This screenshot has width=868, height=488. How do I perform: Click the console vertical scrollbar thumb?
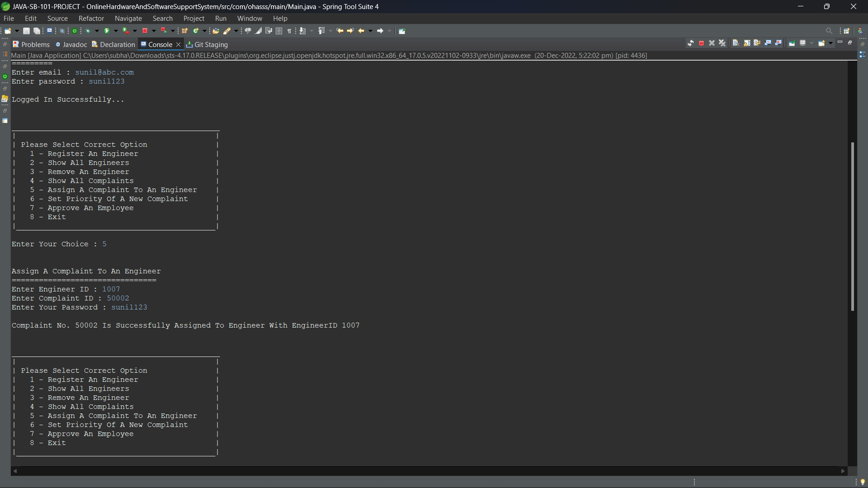pos(852,226)
